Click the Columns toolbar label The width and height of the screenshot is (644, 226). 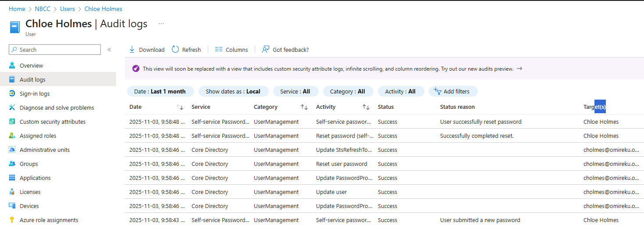(237, 50)
